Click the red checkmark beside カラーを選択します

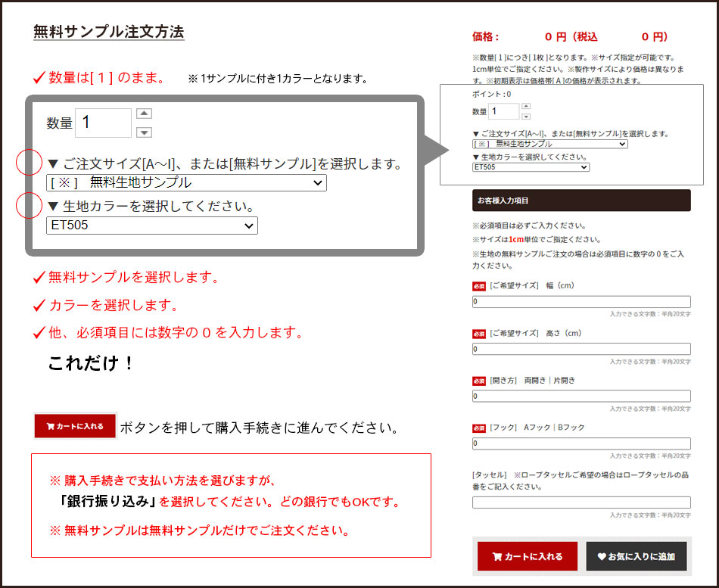click(40, 306)
